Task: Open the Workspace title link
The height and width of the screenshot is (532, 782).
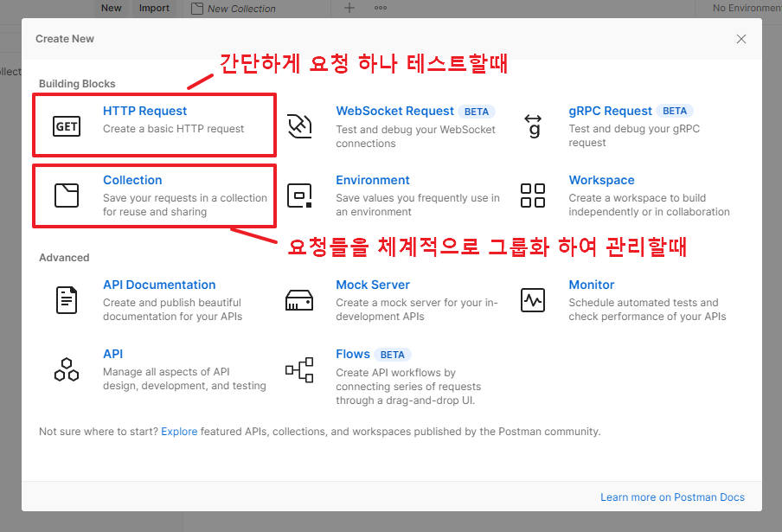Action: pos(601,180)
